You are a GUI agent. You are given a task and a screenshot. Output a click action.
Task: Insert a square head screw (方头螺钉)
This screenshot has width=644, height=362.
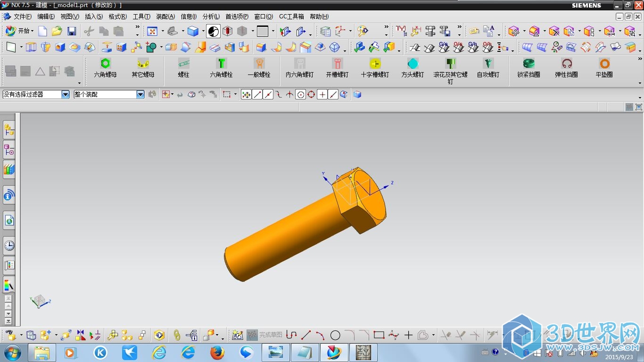(413, 68)
